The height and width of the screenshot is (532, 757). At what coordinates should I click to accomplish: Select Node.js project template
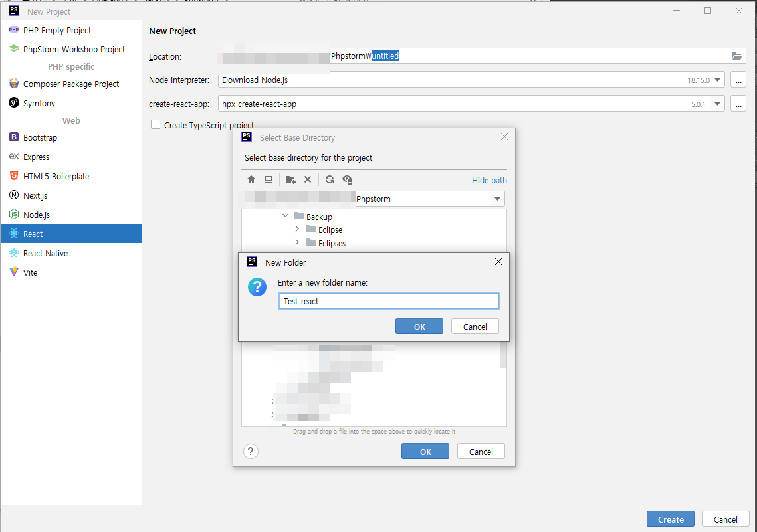click(x=72, y=215)
